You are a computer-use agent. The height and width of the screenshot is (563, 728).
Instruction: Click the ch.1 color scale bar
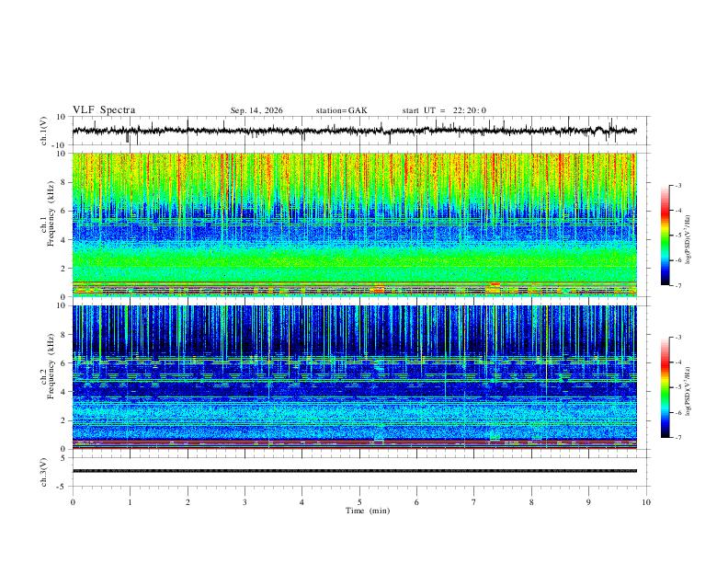[x=665, y=236]
